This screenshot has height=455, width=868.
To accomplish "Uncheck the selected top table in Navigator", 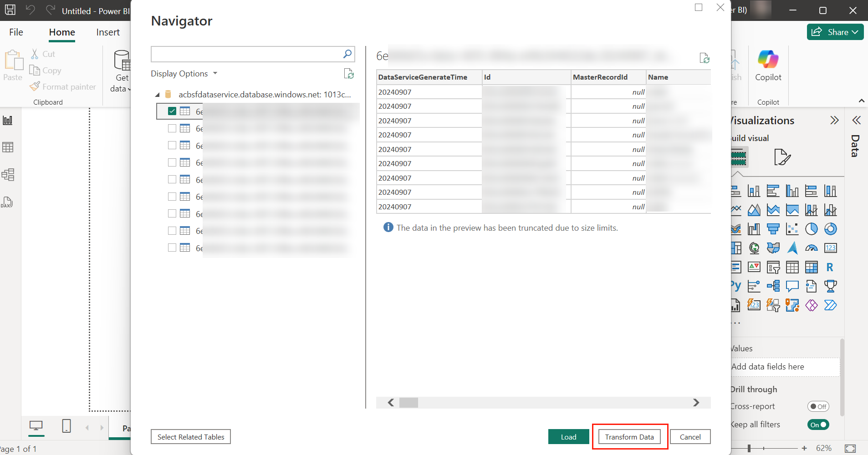I will tap(172, 111).
